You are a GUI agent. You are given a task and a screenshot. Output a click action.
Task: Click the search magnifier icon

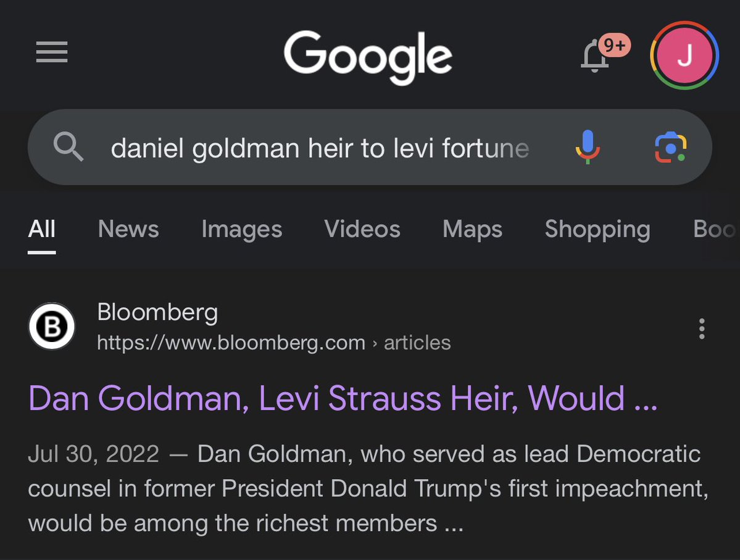[68, 148]
